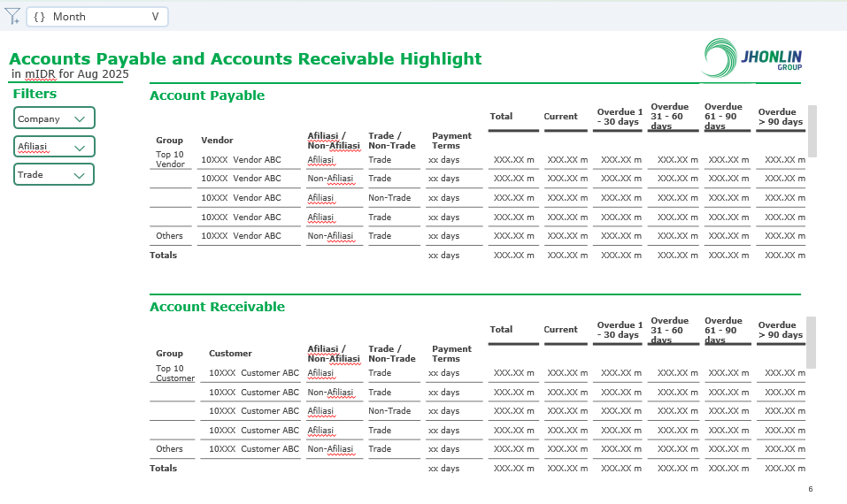The image size is (847, 504).
Task: Click the Filters heading
Action: coord(35,94)
